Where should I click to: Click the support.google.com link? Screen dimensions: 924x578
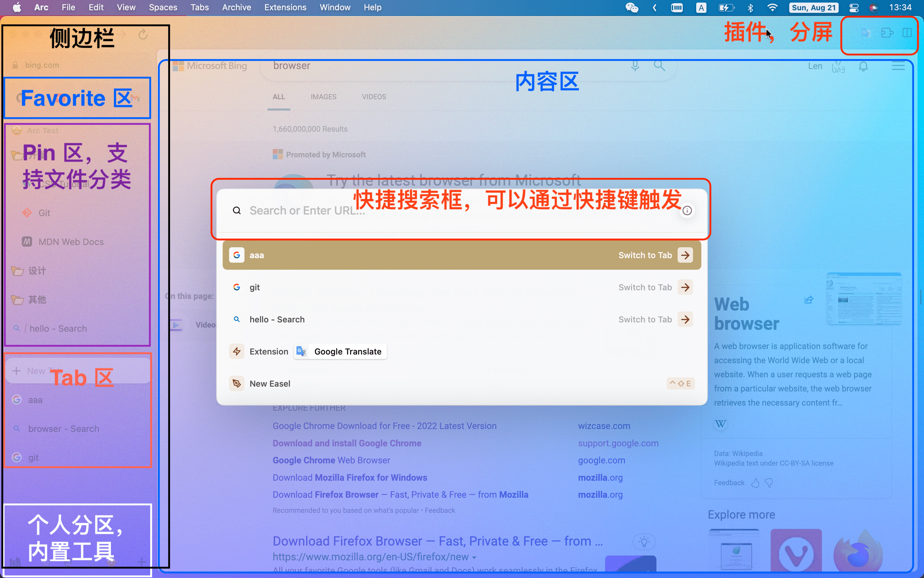(x=618, y=443)
